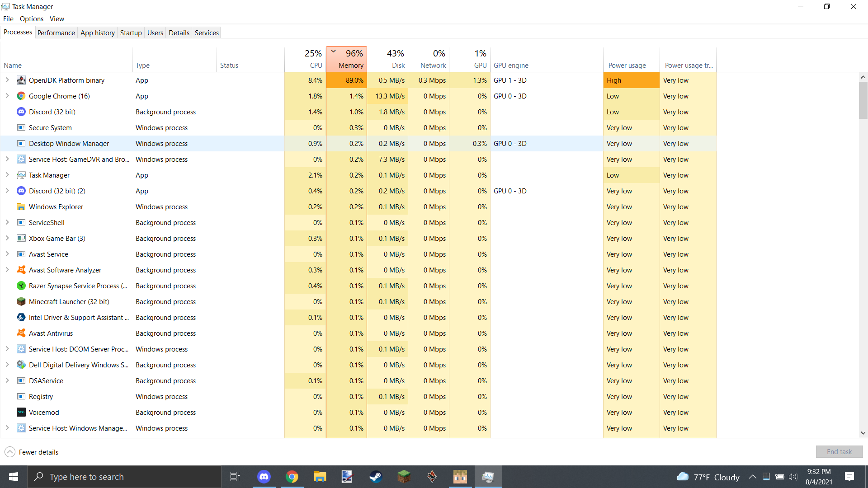Click the Google Chrome process icon
The width and height of the screenshot is (868, 488).
coord(21,96)
